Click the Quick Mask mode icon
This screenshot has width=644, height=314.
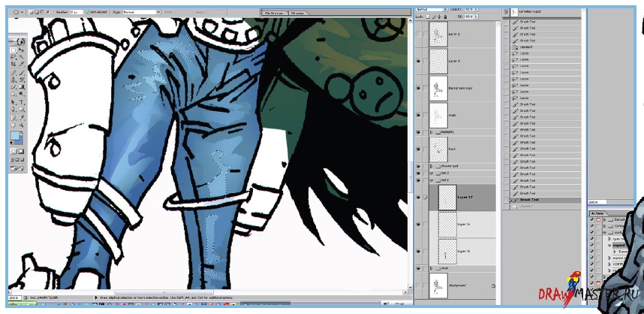coord(20,151)
